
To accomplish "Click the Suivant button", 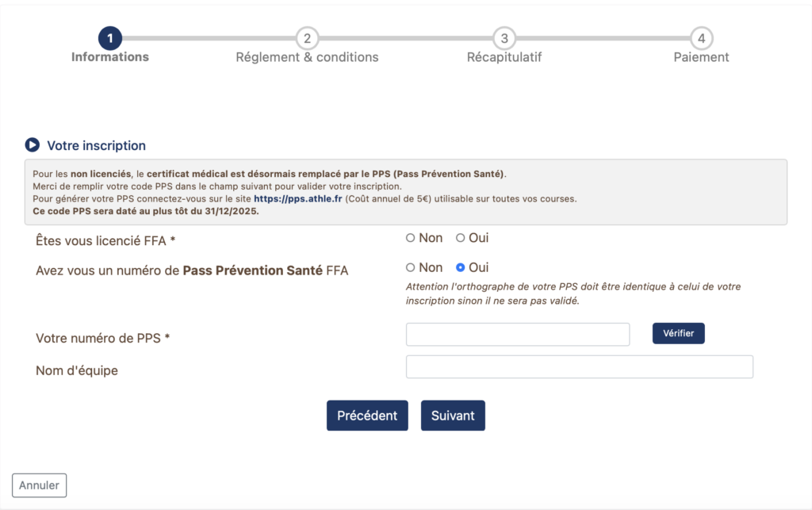I will [x=453, y=416].
